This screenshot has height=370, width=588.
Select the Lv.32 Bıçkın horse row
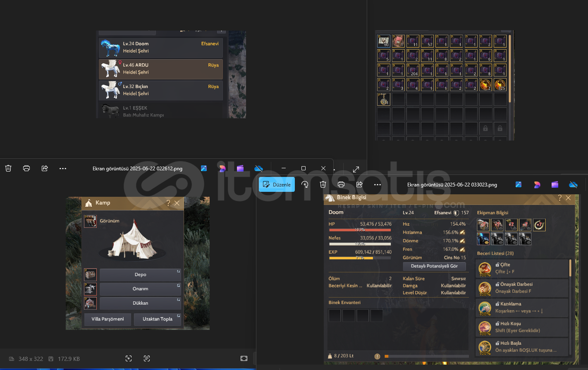161,91
